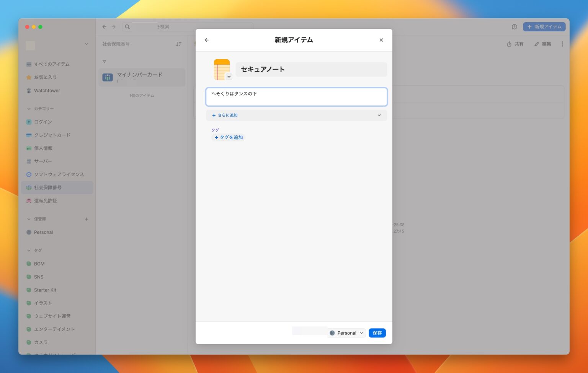Open 個人情報 via its ID-card icon
The width and height of the screenshot is (588, 373).
[29, 148]
